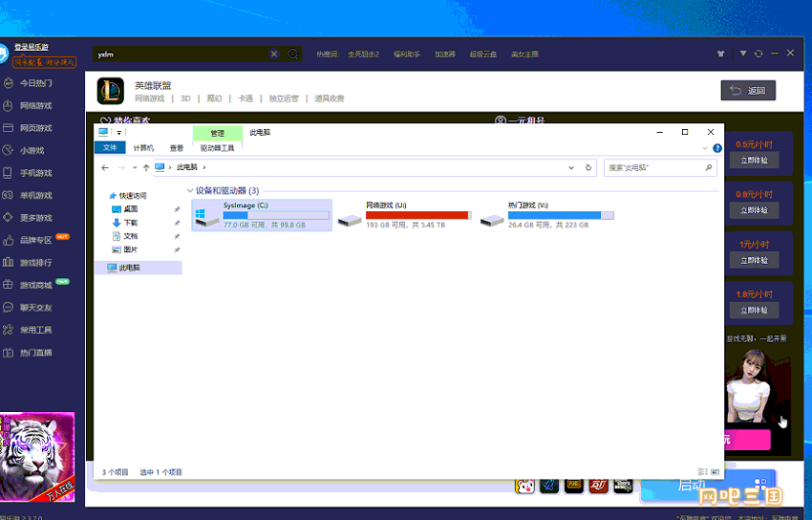Viewport: 812px width, 520px height.
Task: Go up one level in File Explorer
Action: pyautogui.click(x=146, y=167)
